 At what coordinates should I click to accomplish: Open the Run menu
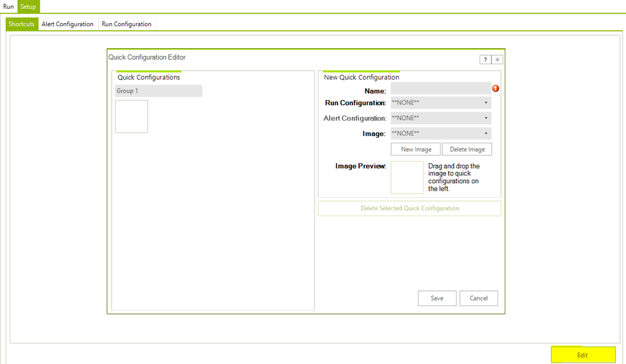(x=8, y=6)
